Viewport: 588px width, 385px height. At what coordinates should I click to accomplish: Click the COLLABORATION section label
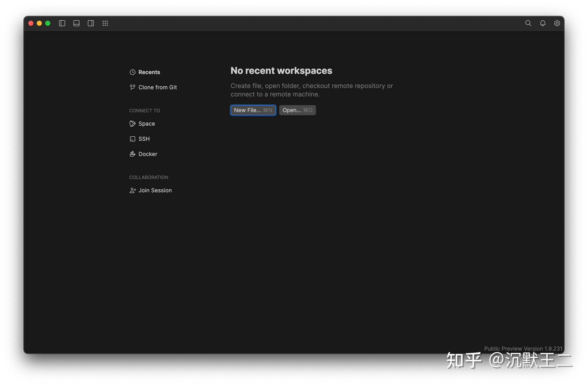click(x=148, y=177)
